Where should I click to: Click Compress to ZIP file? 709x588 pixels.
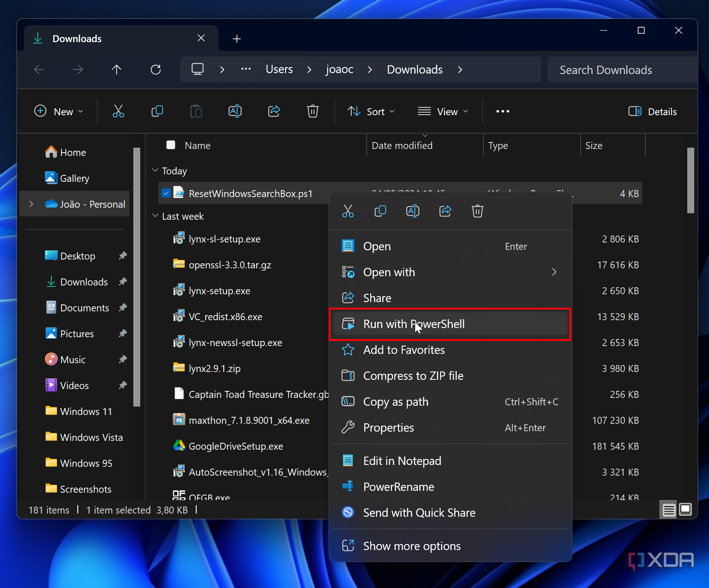click(413, 376)
